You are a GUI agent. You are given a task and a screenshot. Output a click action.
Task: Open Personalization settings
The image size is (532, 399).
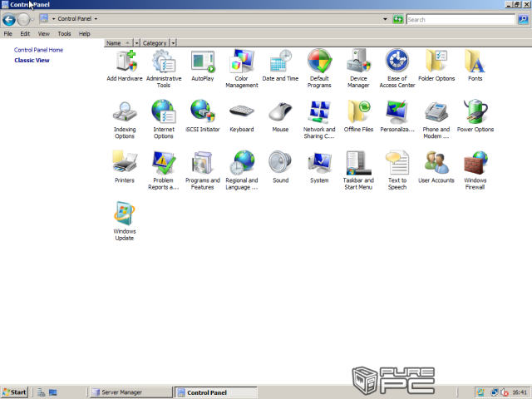tap(397, 116)
